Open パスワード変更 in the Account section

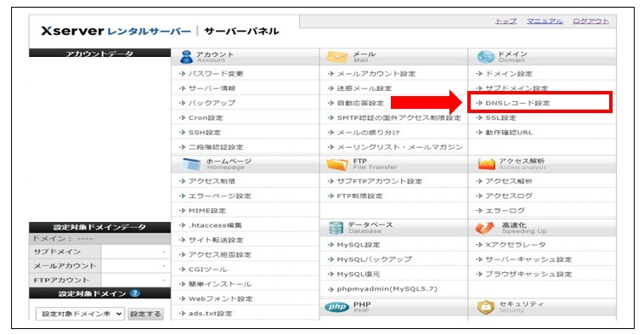(x=216, y=74)
